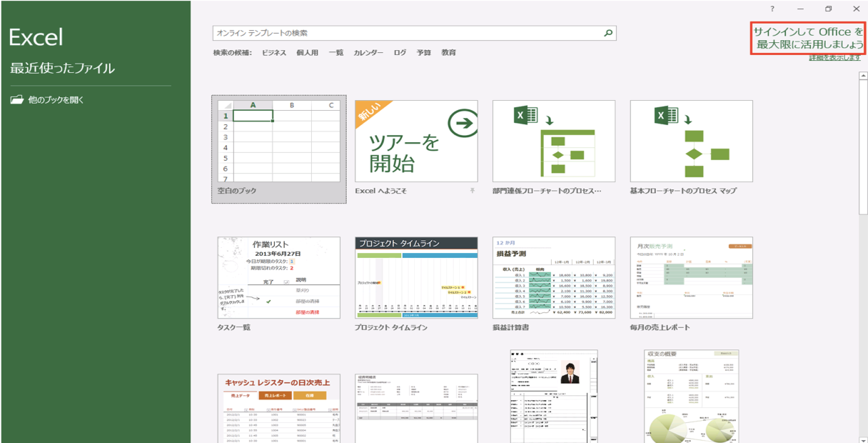Open the タスク一覧 template
Screen dimensions: 868x443
tap(279, 278)
